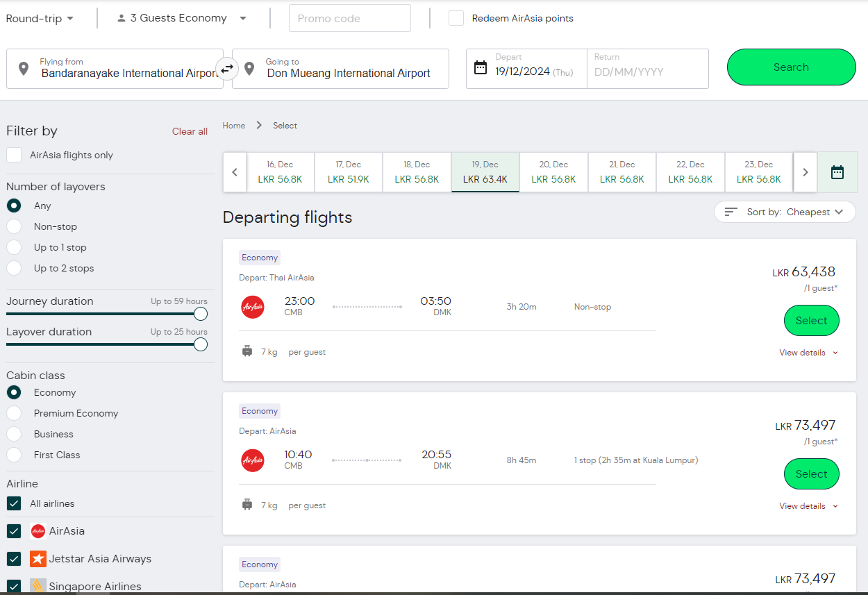Select Up to 2 stops option
The image size is (868, 595).
(x=14, y=268)
